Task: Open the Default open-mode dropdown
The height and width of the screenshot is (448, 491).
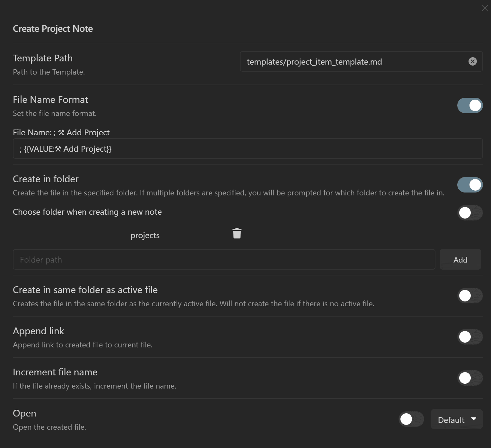Action: coord(456,419)
